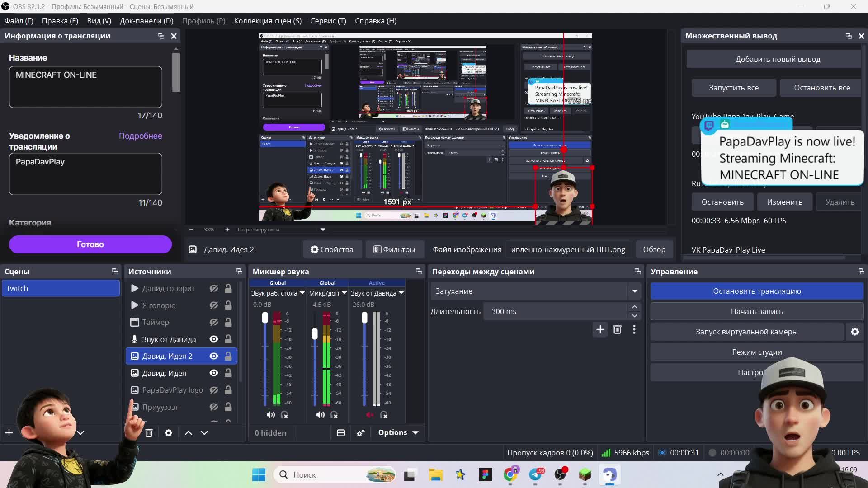Open the Windows Start menu
This screenshot has height=488, width=868.
(x=259, y=474)
